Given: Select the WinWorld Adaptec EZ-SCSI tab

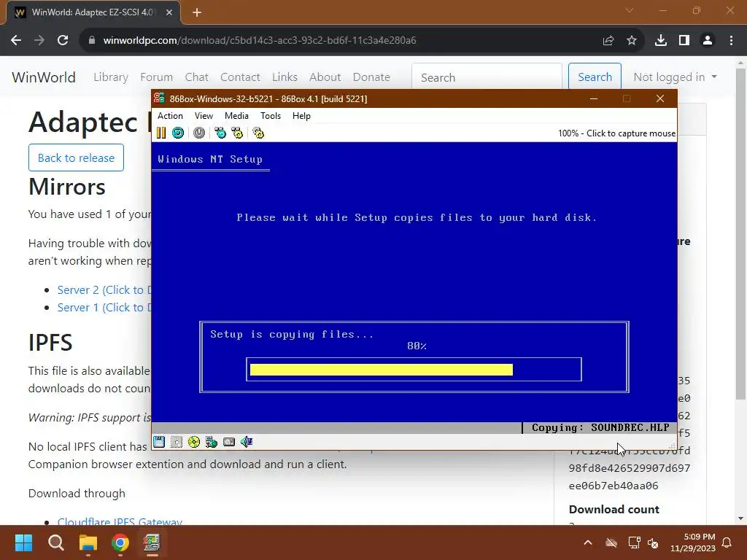Looking at the screenshot, I should (93, 12).
